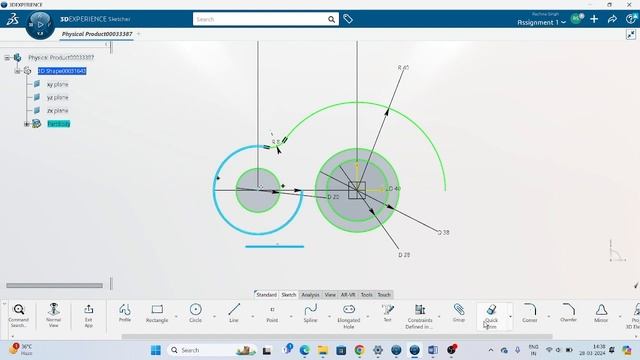The image size is (640, 360).
Task: Switch to the View tab
Action: (330, 295)
